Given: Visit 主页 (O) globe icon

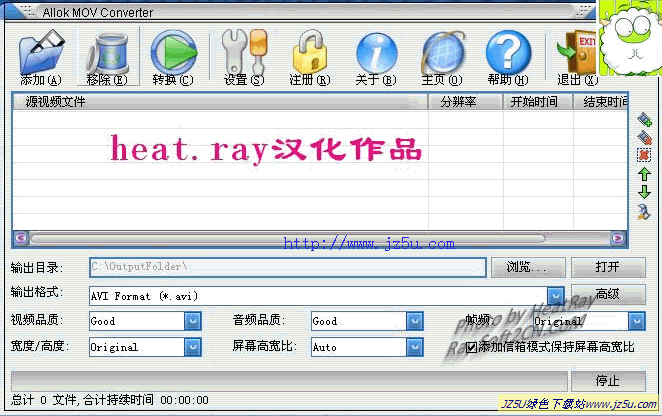Looking at the screenshot, I should [x=442, y=53].
